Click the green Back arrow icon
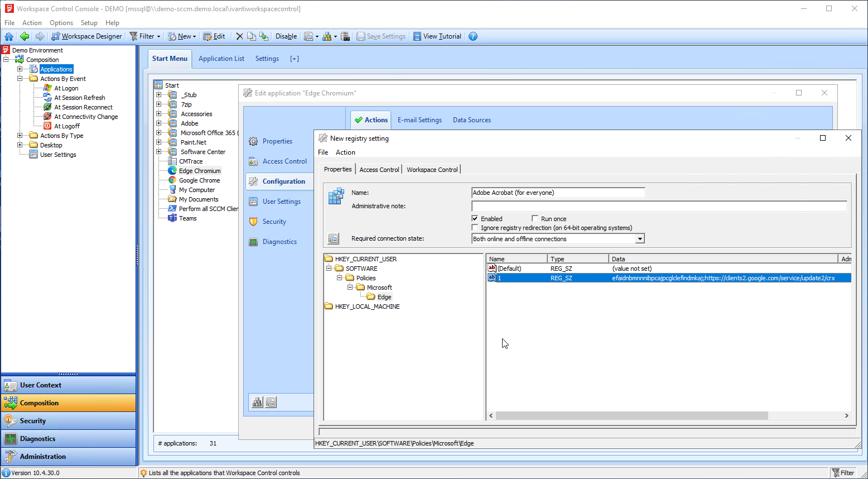 pos(25,36)
